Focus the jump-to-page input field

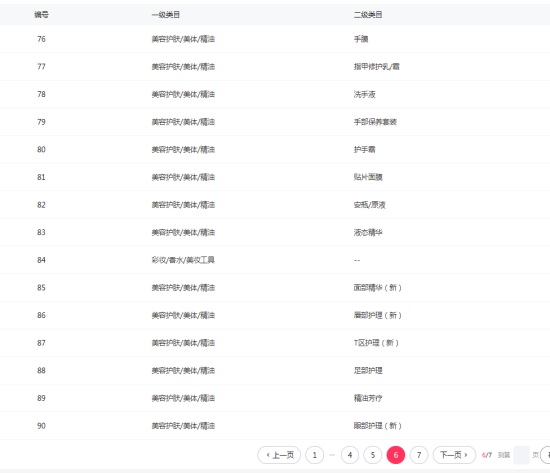[x=521, y=455]
